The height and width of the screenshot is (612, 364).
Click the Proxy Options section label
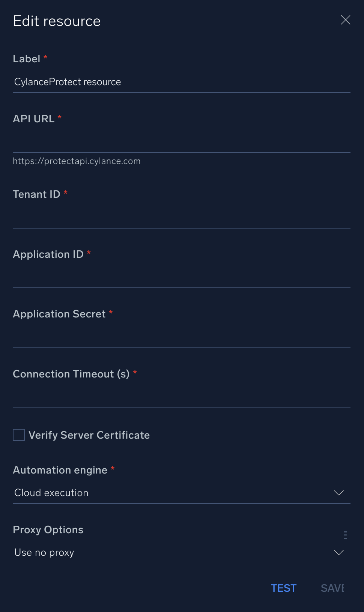pyautogui.click(x=48, y=529)
